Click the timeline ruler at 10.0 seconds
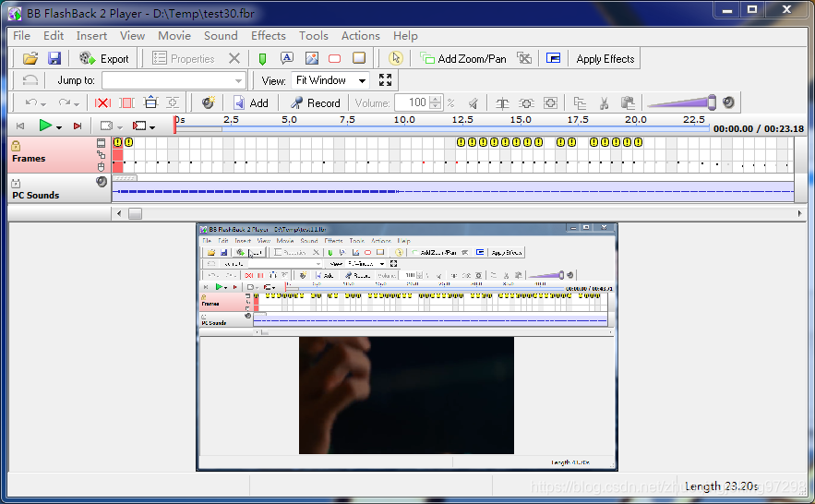 [404, 120]
